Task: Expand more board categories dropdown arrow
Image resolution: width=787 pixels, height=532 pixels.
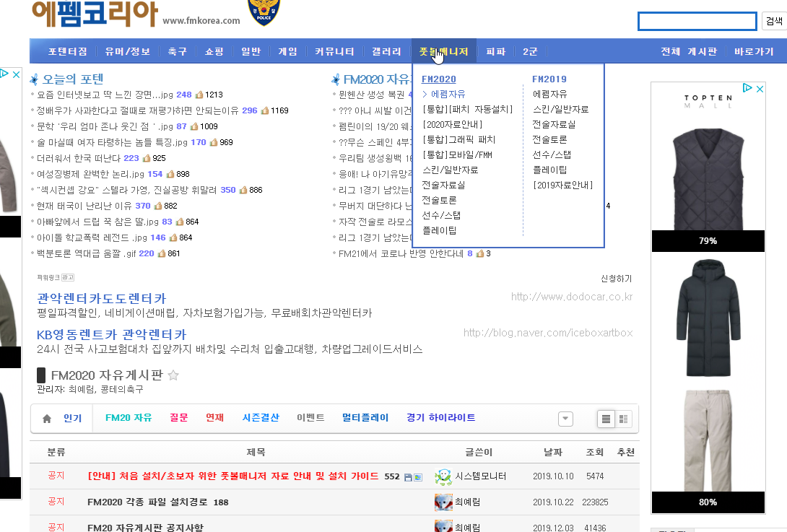Action: (x=565, y=419)
